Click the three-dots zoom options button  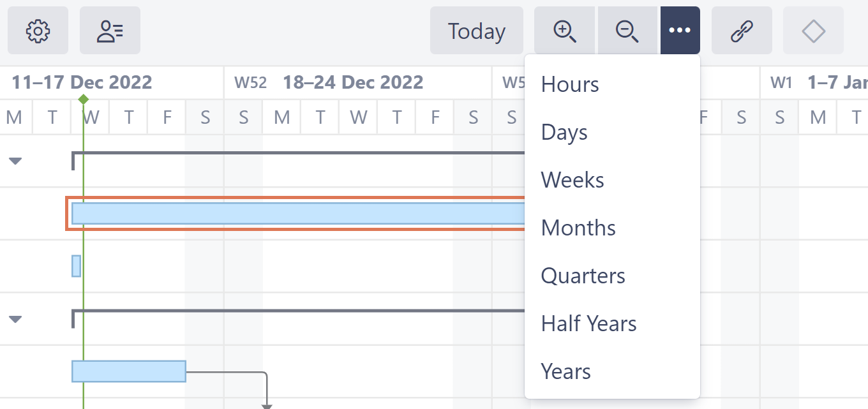tap(680, 31)
